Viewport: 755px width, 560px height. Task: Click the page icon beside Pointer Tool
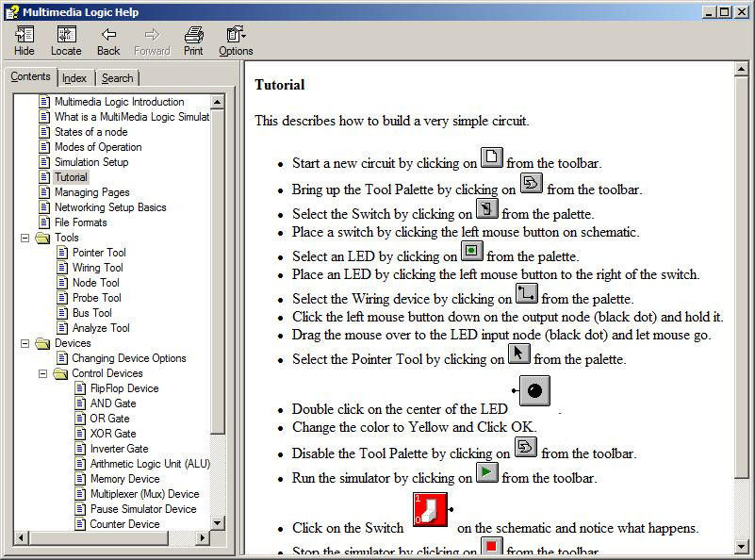click(x=62, y=253)
